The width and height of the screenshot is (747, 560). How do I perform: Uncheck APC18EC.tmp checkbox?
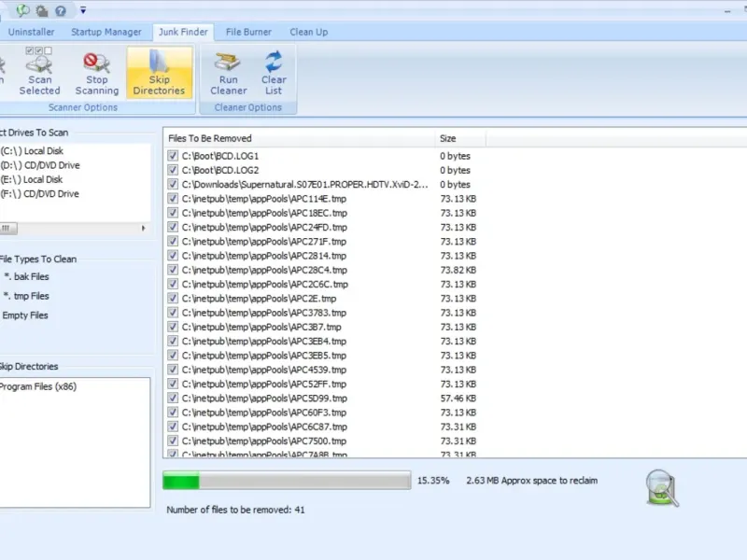tap(173, 213)
